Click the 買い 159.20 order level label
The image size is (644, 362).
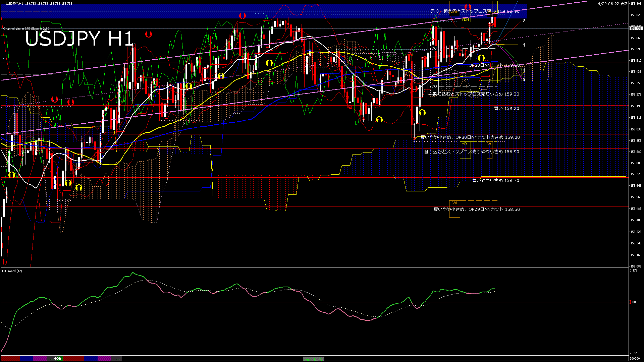point(506,109)
